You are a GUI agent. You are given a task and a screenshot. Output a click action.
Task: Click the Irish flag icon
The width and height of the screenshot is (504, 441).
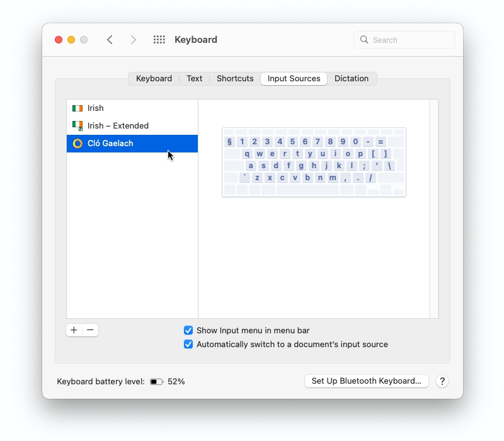pyautogui.click(x=77, y=108)
